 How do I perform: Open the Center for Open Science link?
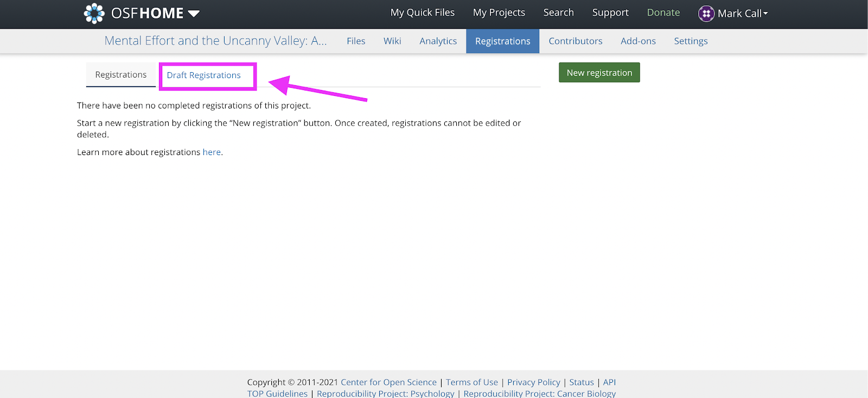[388, 382]
